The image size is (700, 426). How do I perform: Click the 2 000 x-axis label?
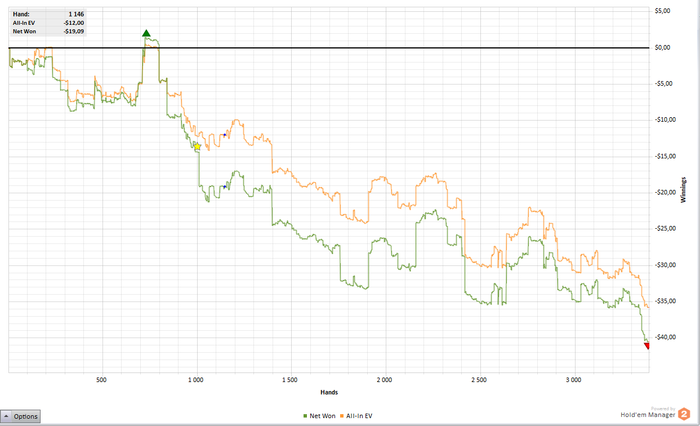pos(384,380)
